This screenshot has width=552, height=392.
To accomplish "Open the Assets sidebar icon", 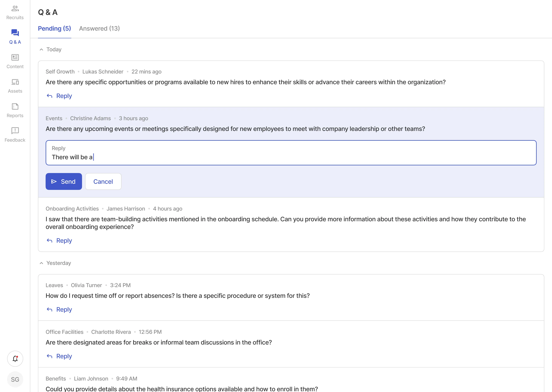I will (15, 86).
